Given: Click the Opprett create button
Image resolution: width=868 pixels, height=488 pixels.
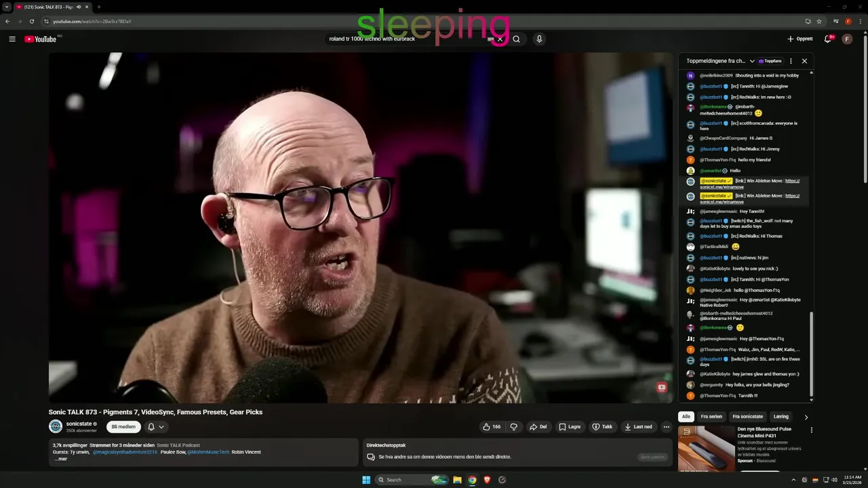Looking at the screenshot, I should point(800,39).
